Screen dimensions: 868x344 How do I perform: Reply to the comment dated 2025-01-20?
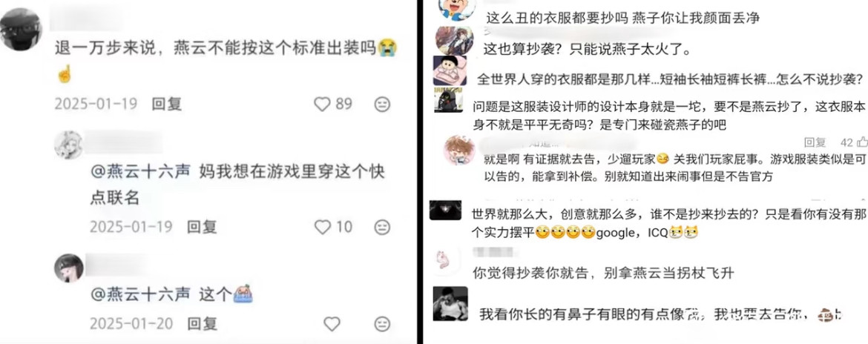(202, 323)
